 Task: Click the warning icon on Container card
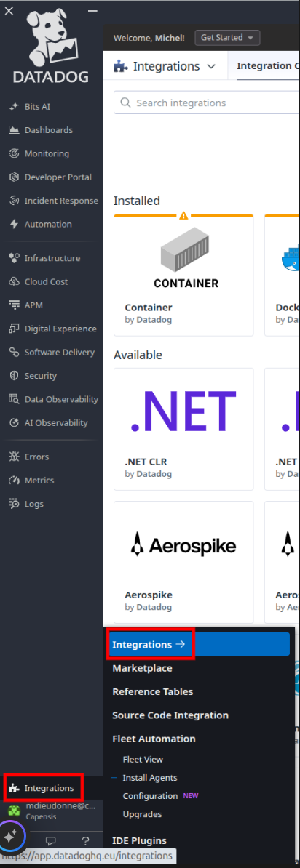click(x=183, y=214)
